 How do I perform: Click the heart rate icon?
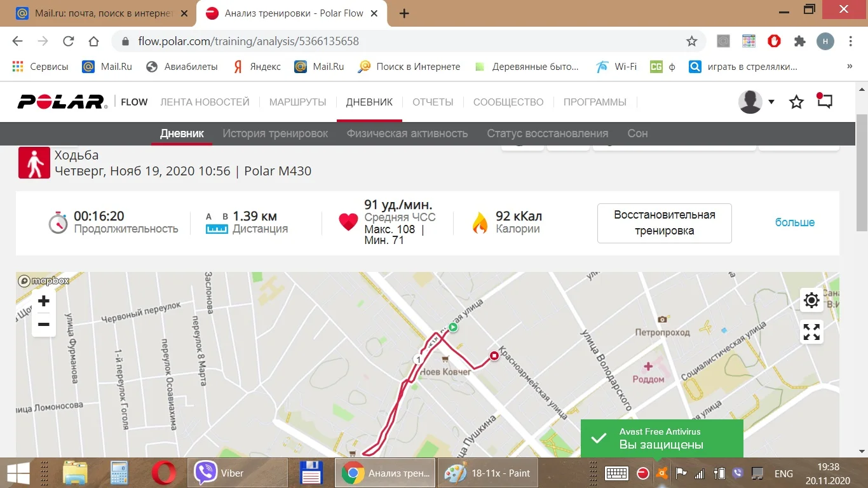coord(348,222)
